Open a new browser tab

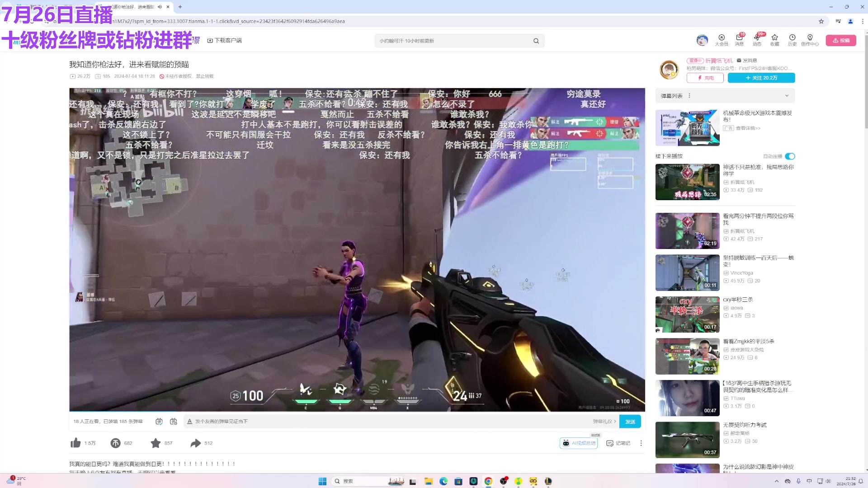(180, 7)
